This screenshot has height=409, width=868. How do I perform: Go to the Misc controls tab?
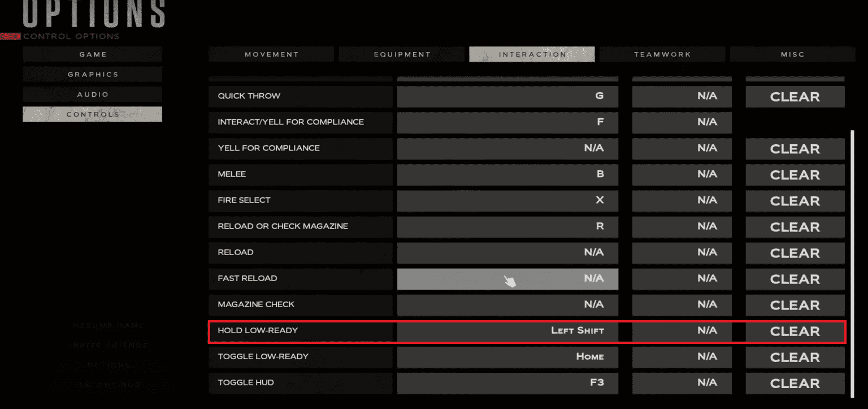792,54
